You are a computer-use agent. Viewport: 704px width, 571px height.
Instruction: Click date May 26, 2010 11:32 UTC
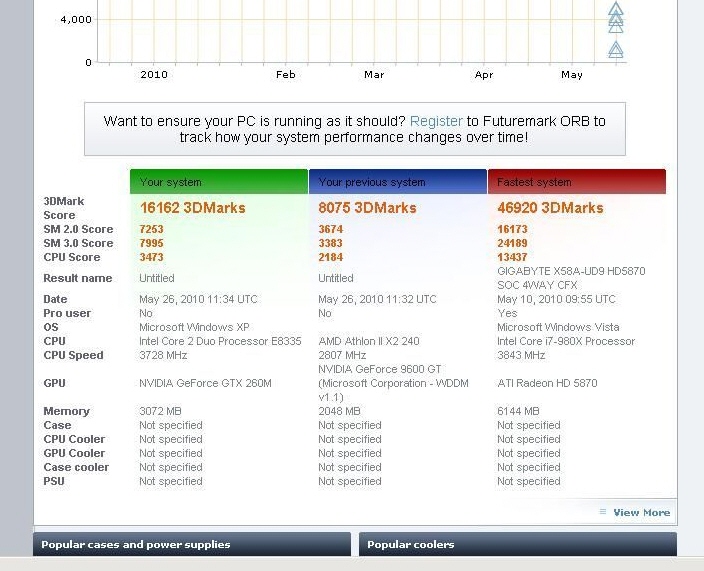pyautogui.click(x=377, y=299)
